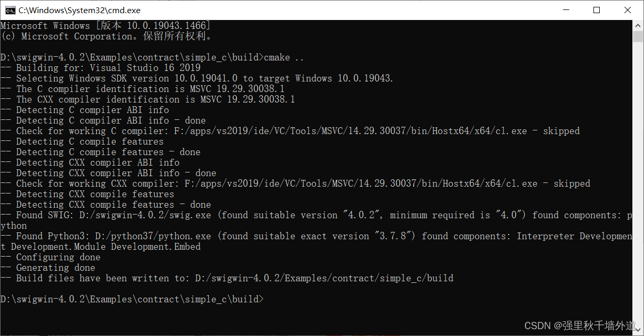This screenshot has height=336, width=644.
Task: Click the scrollbar down arrow
Action: pyautogui.click(x=637, y=329)
